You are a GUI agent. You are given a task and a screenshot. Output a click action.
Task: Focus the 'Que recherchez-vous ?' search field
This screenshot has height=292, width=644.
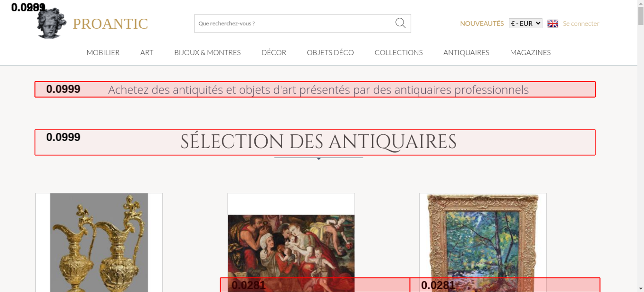[x=293, y=23]
